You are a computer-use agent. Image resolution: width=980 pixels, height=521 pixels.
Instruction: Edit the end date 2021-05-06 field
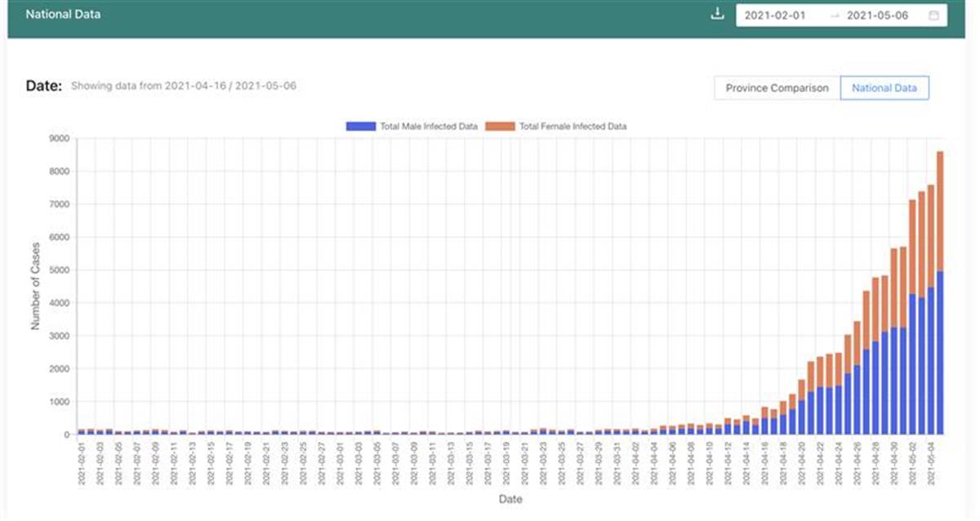coord(877,16)
